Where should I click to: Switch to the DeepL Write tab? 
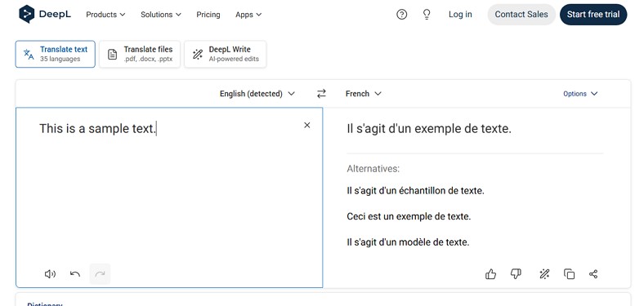pyautogui.click(x=225, y=54)
